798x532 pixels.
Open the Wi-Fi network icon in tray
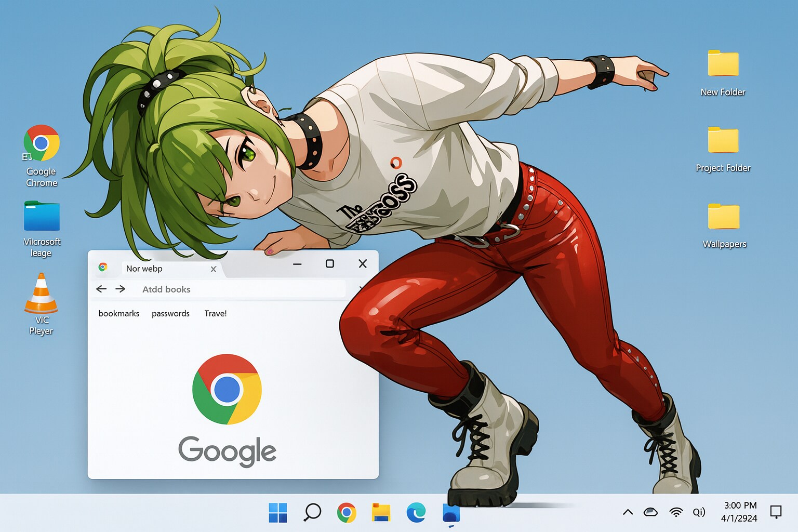coord(676,512)
